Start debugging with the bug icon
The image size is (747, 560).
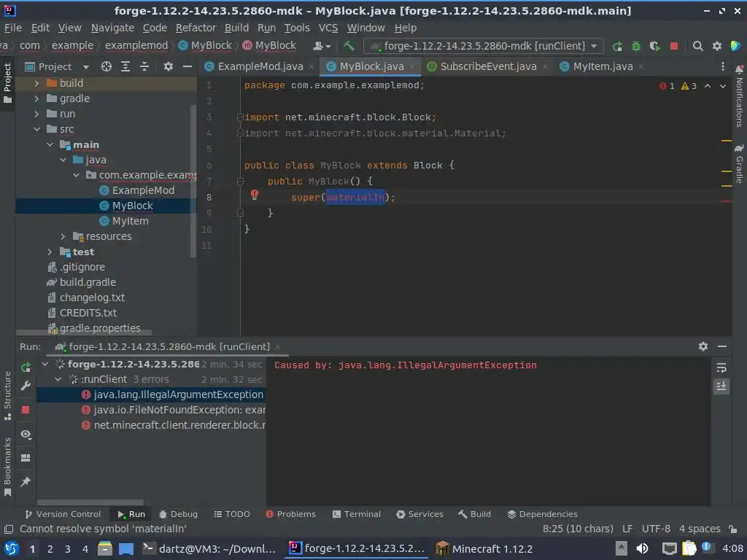[636, 46]
